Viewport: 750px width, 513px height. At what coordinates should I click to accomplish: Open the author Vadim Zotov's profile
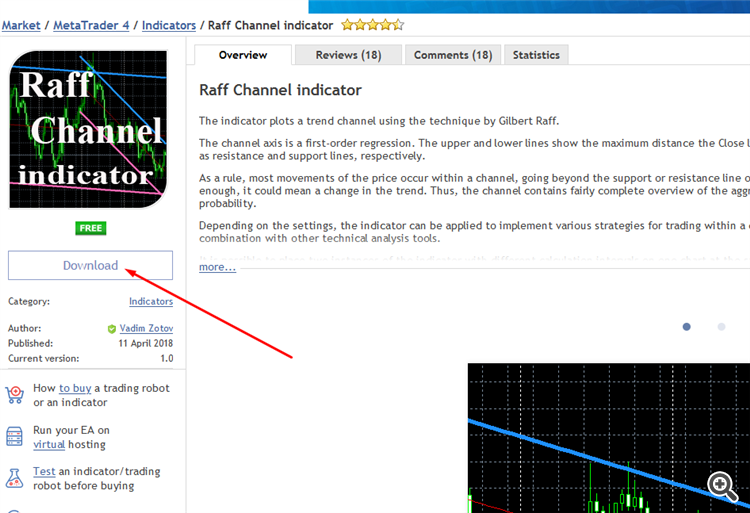146,328
